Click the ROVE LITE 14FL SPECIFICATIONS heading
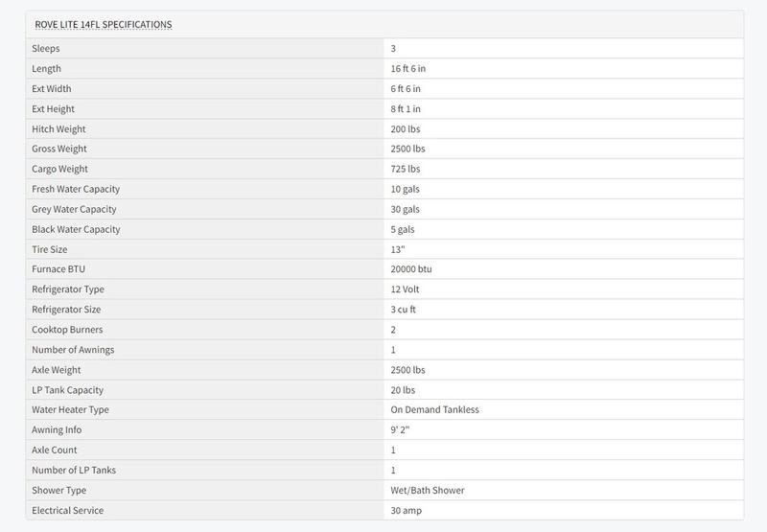Screen dimensions: 767x532 [x=104, y=25]
